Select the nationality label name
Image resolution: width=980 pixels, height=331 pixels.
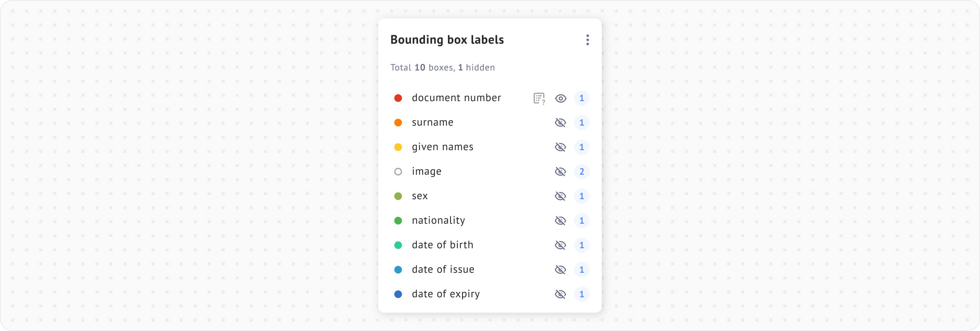pos(438,221)
